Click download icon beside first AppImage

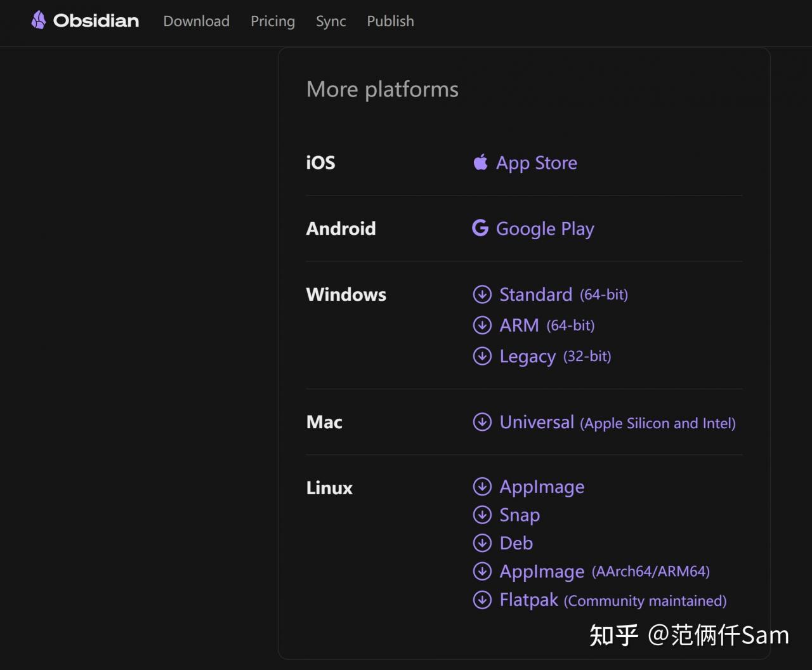pos(482,487)
